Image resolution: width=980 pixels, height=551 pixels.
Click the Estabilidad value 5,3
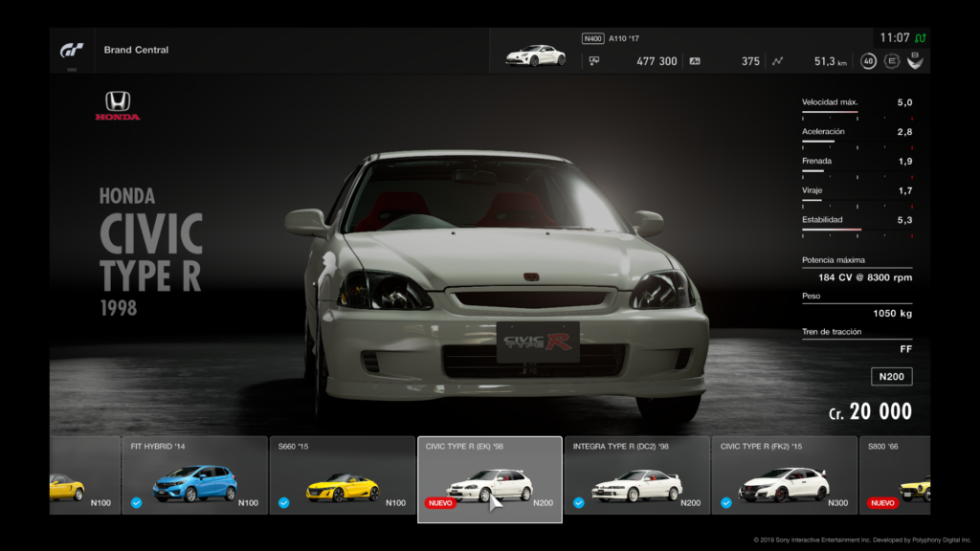coord(904,220)
